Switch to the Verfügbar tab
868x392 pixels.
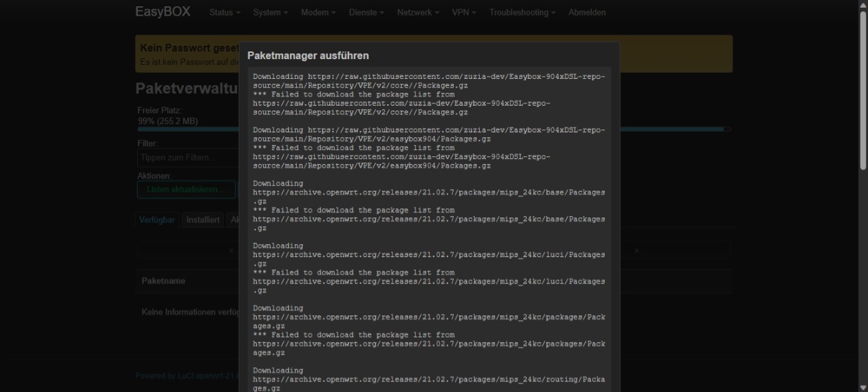(158, 220)
